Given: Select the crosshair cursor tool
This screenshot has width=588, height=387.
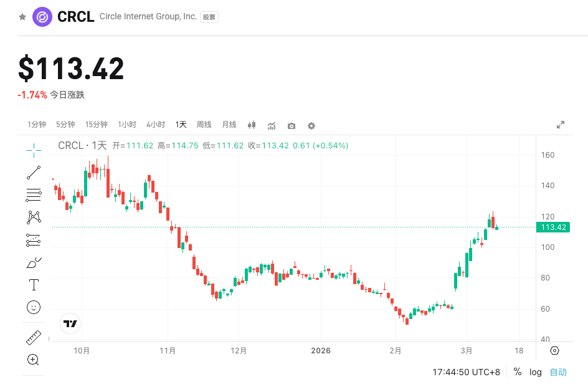Looking at the screenshot, I should (x=33, y=150).
